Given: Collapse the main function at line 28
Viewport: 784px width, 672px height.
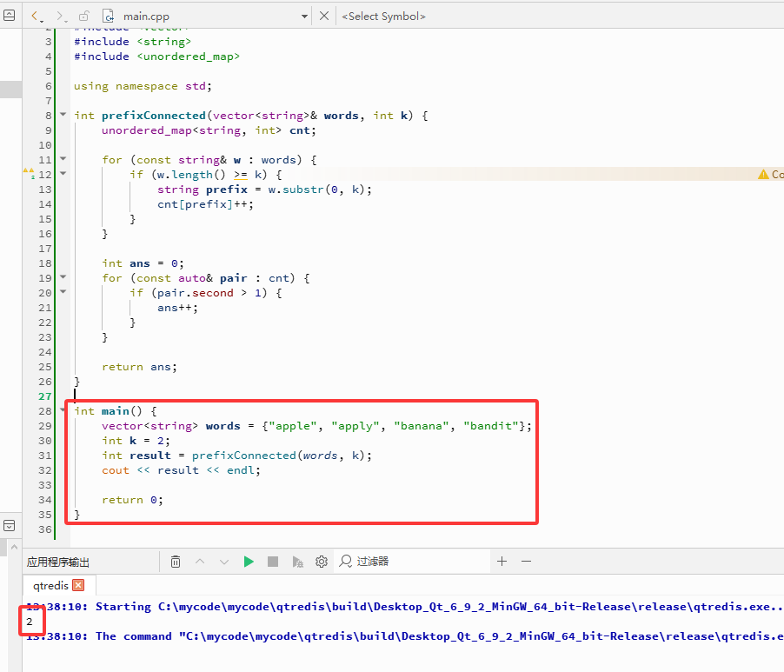Looking at the screenshot, I should 63,410.
